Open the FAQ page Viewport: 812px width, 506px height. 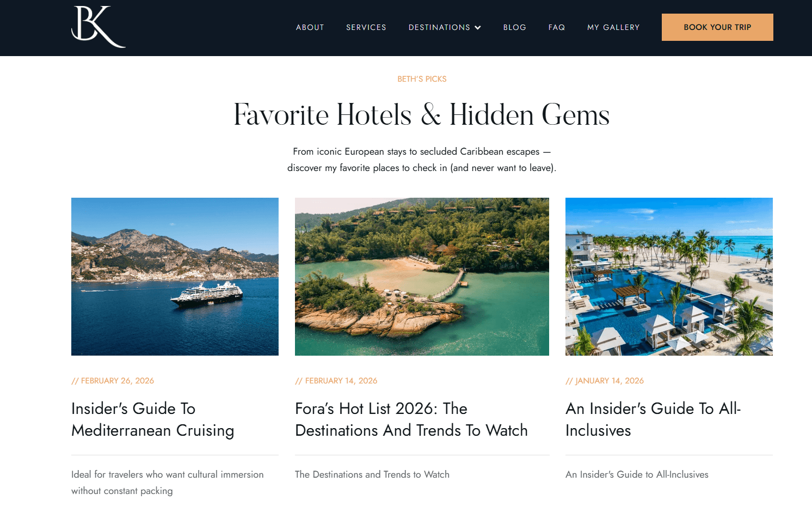pos(557,27)
